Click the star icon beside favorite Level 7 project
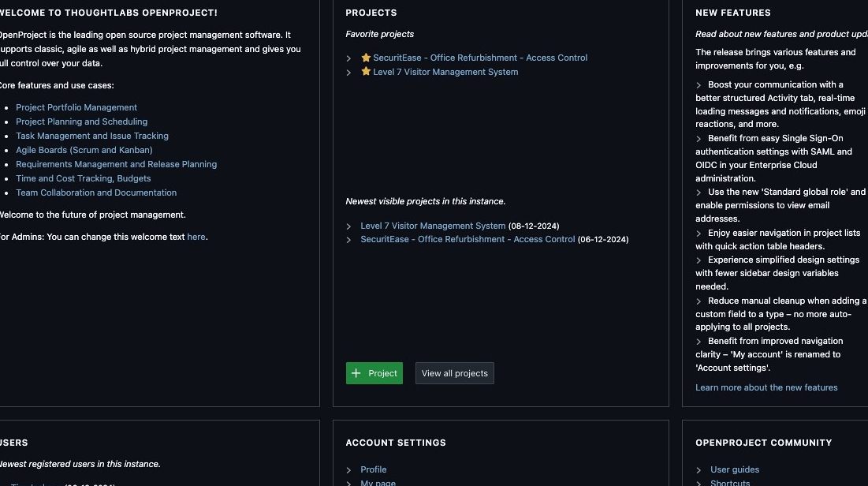This screenshot has width=868, height=486. click(x=366, y=72)
